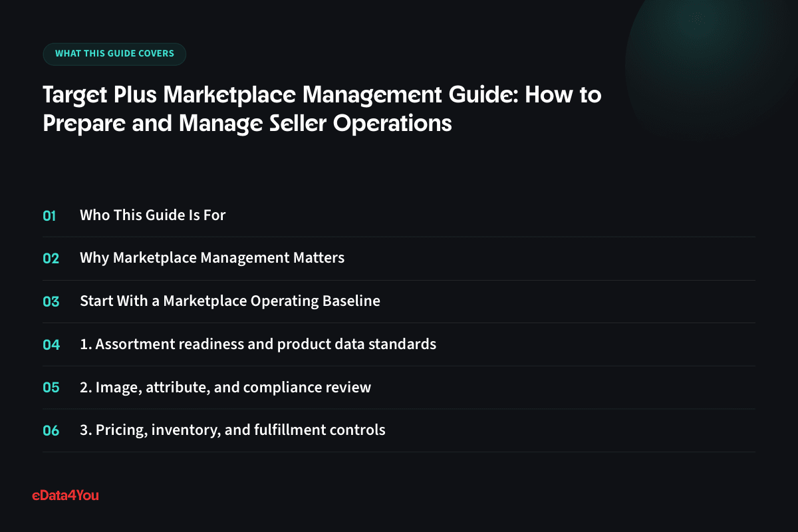Image resolution: width=798 pixels, height=532 pixels.
Task: Select 'Image, attribute, and compliance review' item
Action: pos(225,387)
